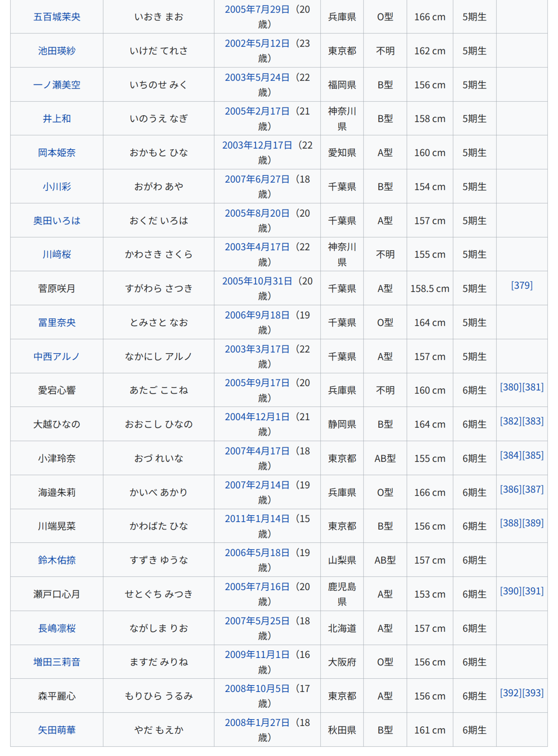558x756 pixels.
Task: Open footnote [383] in 大越ひなの row
Action: click(533, 421)
